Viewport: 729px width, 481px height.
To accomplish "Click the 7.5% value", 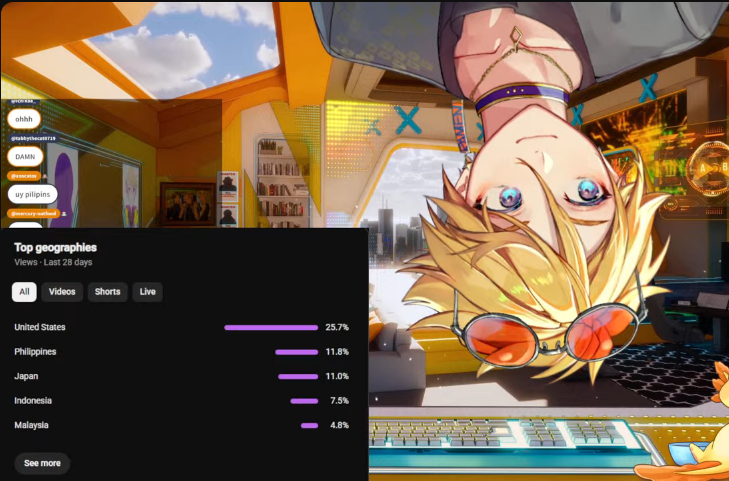I will pyautogui.click(x=339, y=401).
